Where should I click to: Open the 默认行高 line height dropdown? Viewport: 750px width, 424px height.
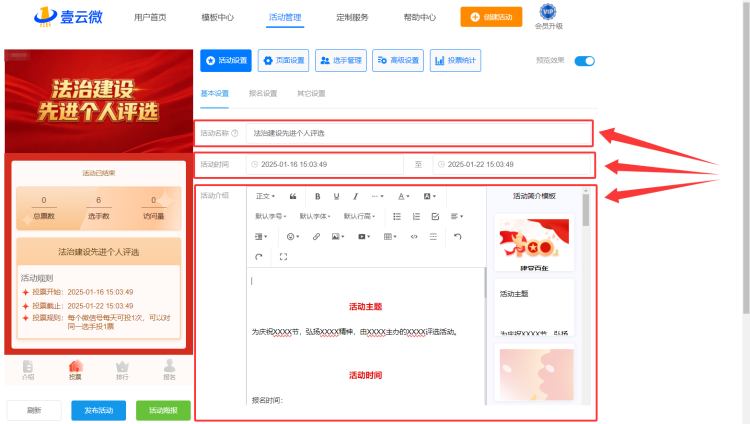tap(359, 216)
